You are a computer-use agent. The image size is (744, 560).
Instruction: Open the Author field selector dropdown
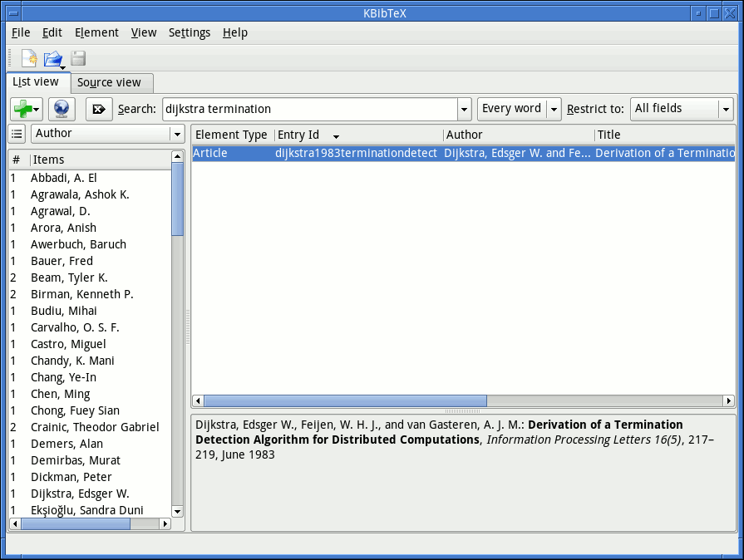coord(108,135)
